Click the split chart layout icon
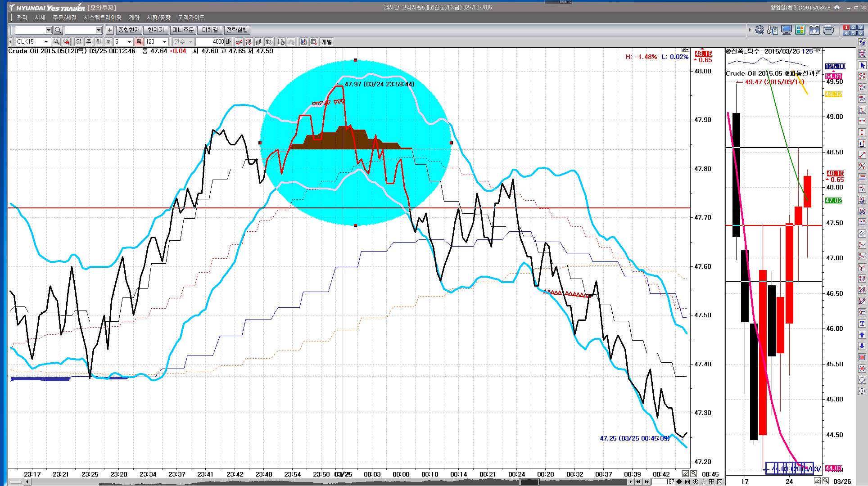 [x=304, y=42]
